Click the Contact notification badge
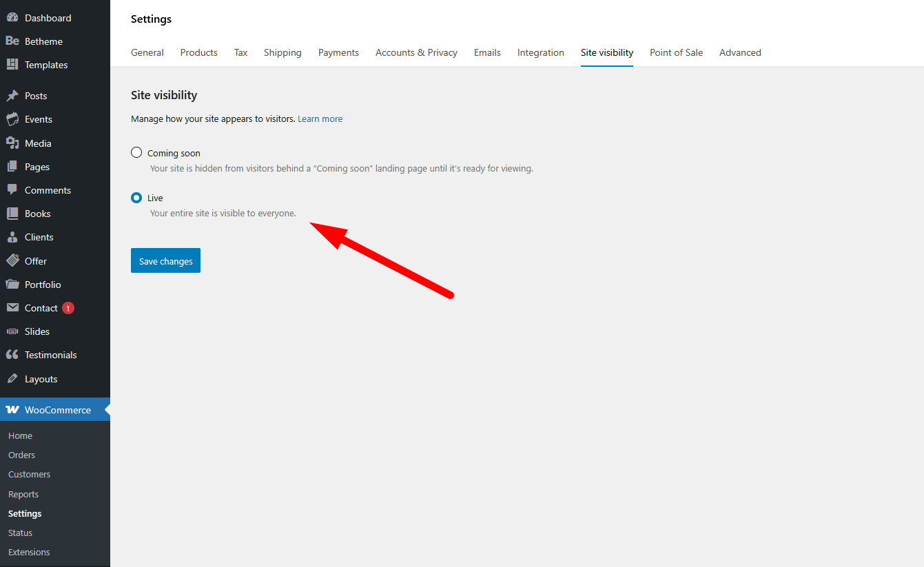This screenshot has width=924, height=567. pos(68,309)
